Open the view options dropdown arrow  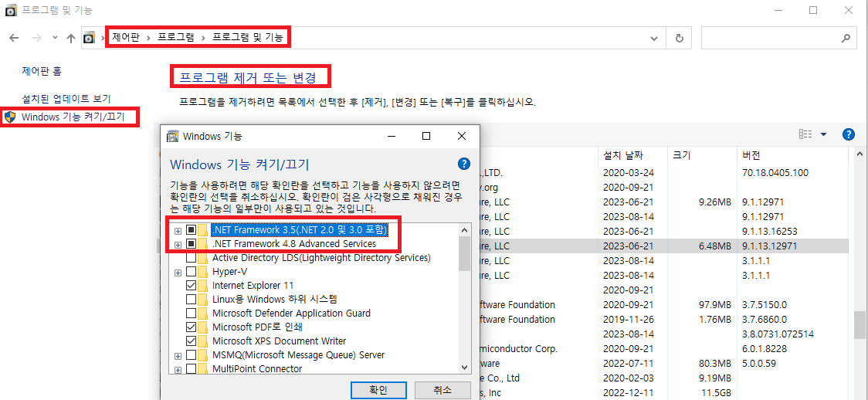pos(823,134)
